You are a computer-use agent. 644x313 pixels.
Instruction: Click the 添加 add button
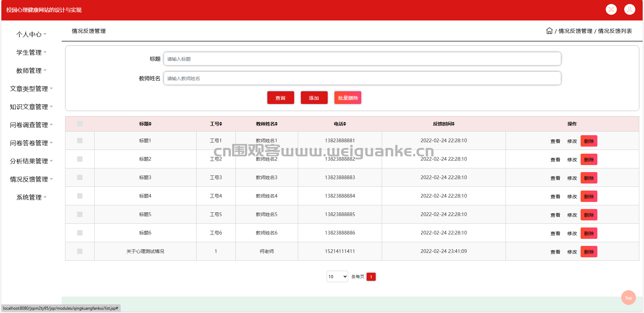point(314,98)
